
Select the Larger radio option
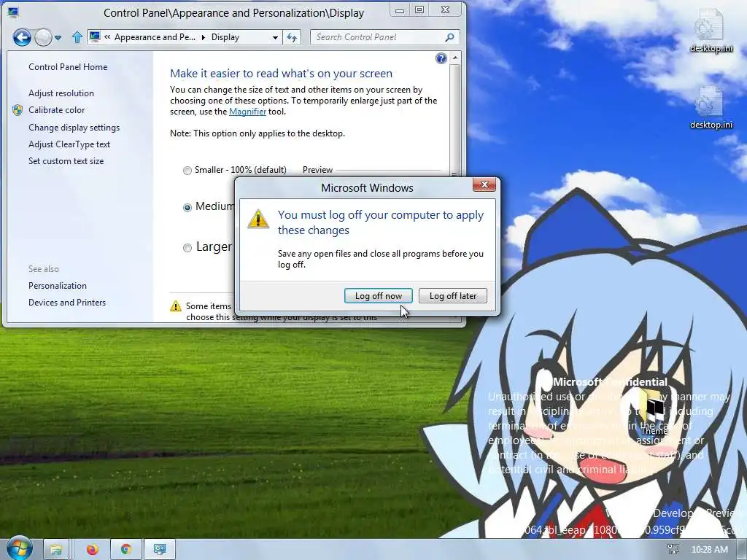[x=187, y=248]
